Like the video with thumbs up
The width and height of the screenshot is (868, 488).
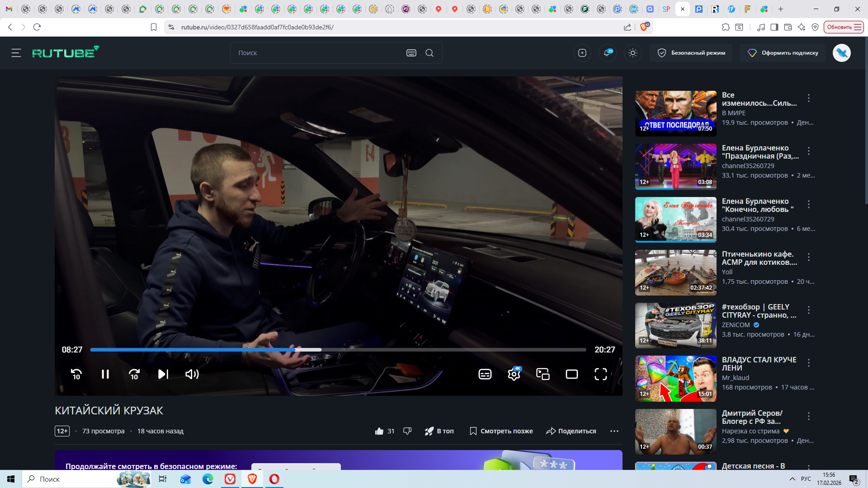coord(379,431)
